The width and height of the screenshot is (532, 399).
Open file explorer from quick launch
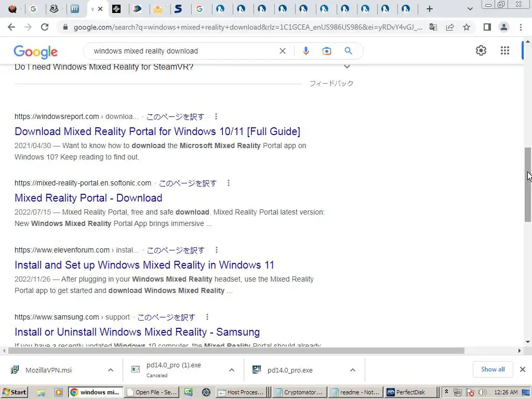(41, 393)
